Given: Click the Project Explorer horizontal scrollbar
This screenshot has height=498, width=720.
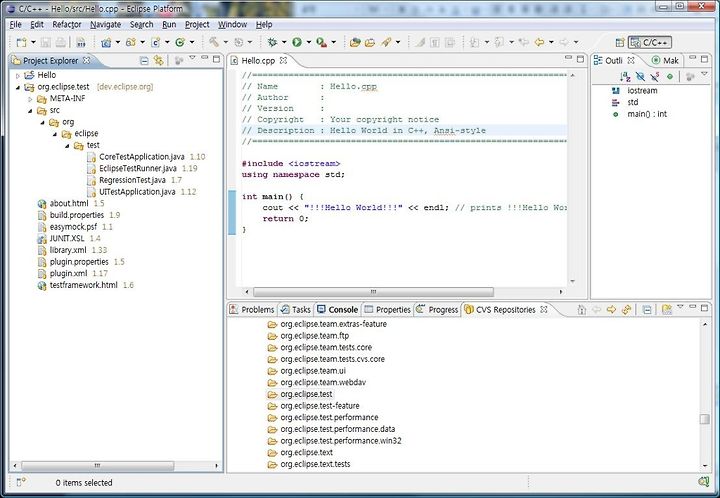Looking at the screenshot, I should tap(97, 465).
